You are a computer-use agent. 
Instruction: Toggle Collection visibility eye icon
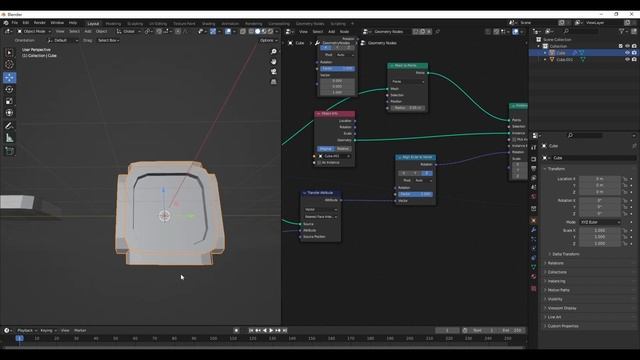tap(627, 46)
